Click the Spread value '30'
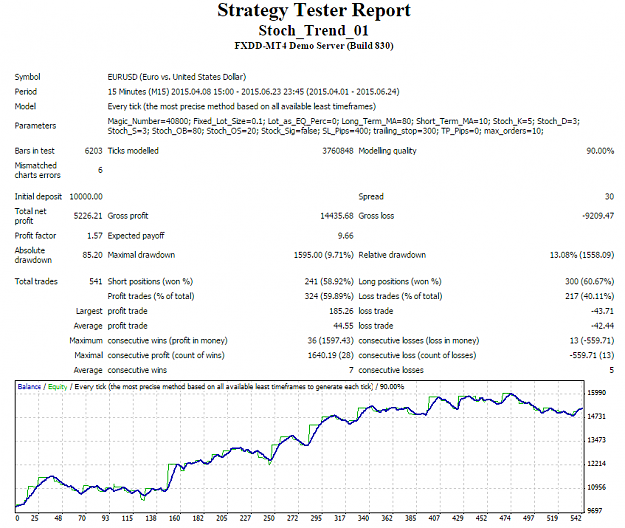625x528 pixels. tap(609, 197)
